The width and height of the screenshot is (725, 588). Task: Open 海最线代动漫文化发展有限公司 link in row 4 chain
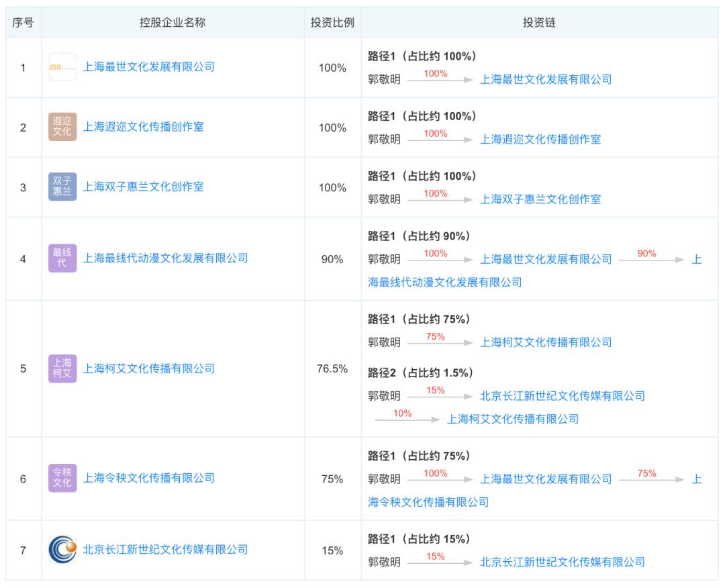pyautogui.click(x=445, y=283)
